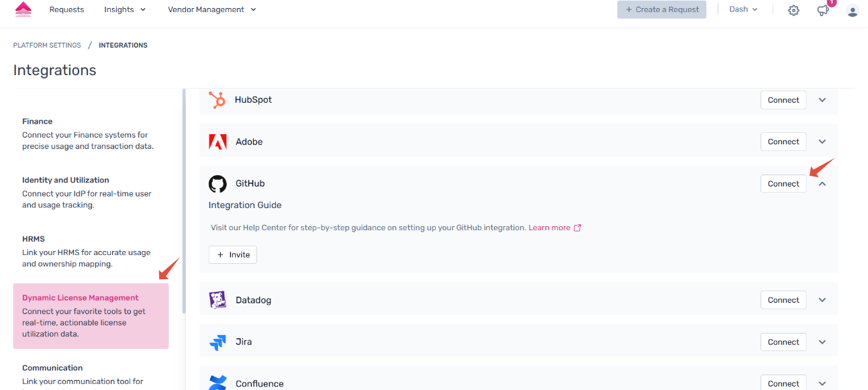This screenshot has width=868, height=390.
Task: Connect the Confluence integration
Action: coord(783,383)
